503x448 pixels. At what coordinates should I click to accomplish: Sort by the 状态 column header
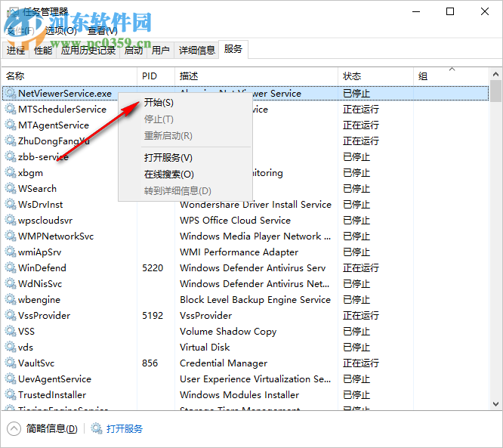(375, 76)
